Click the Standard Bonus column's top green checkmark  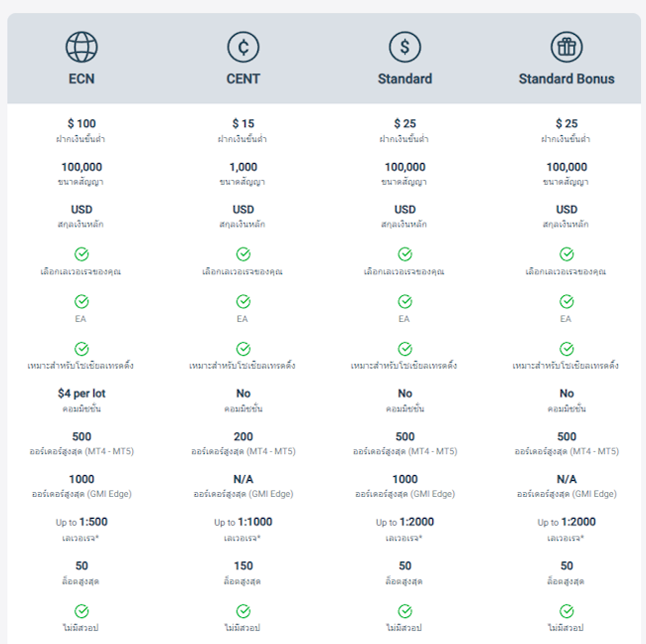pyautogui.click(x=566, y=254)
